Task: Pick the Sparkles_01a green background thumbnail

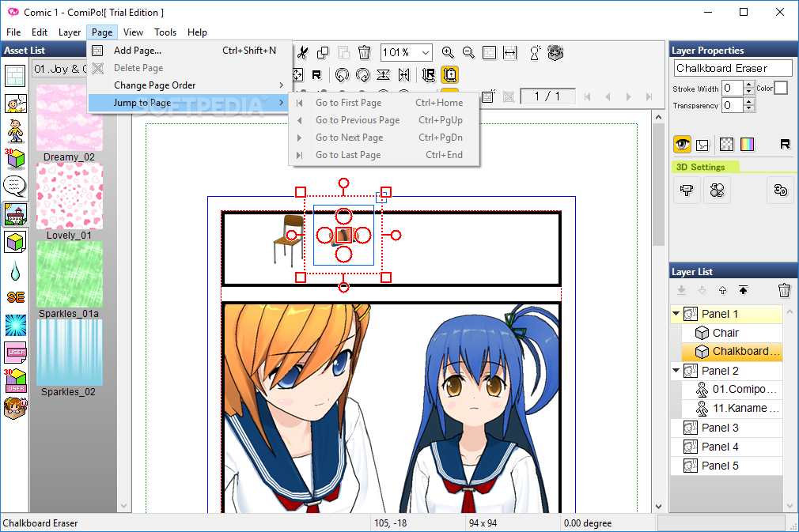Action: click(x=70, y=274)
